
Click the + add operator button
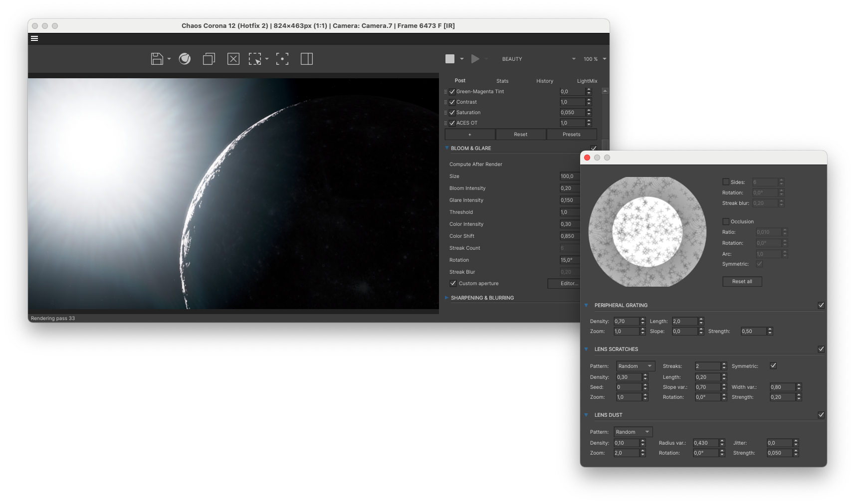[x=470, y=134]
